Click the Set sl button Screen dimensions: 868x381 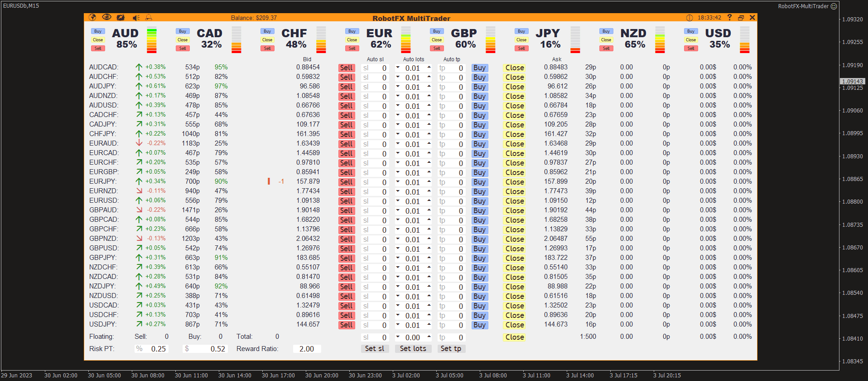pyautogui.click(x=375, y=348)
